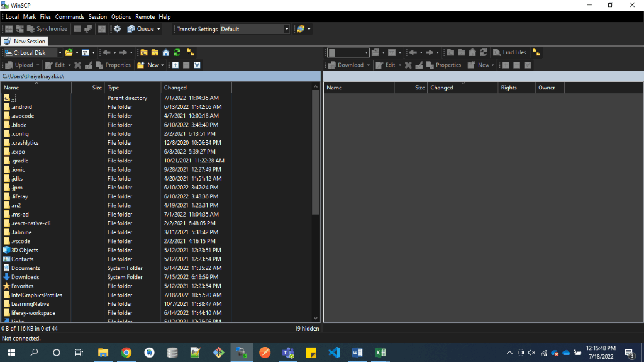
Task: Go to local Home Directory icon
Action: point(166,53)
